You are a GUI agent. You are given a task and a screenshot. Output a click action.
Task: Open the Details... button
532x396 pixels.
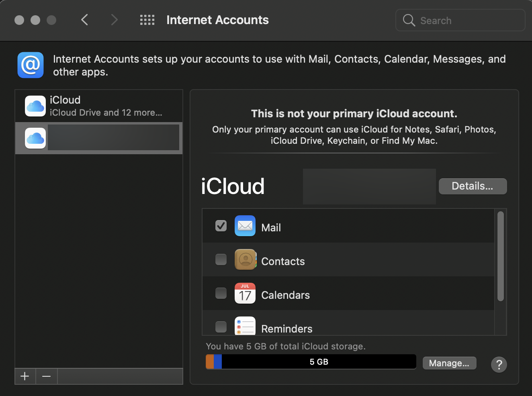(473, 186)
